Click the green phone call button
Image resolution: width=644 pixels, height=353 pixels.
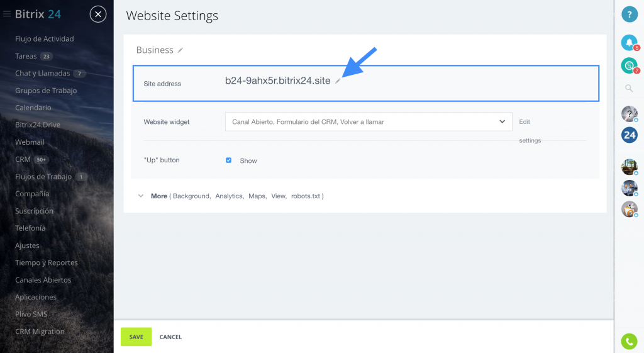[x=629, y=342]
